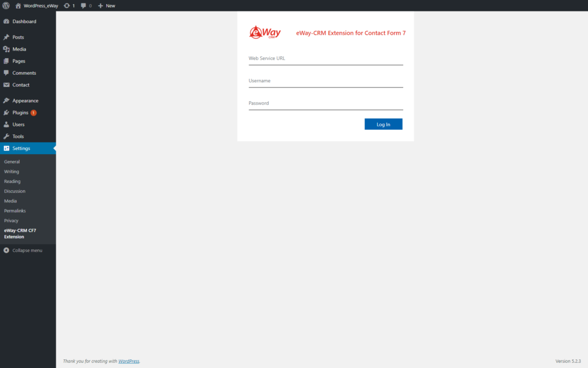Click the Settings sliders icon

click(x=6, y=148)
